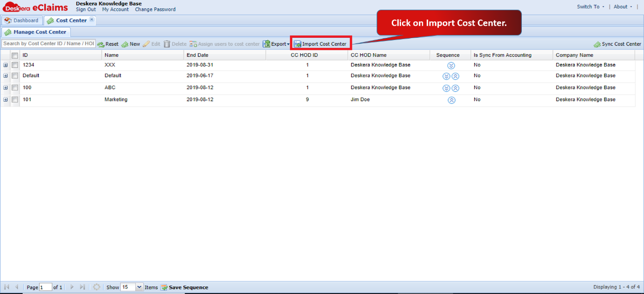Screen dimensions: 644x294
Task: Expand the Default row details
Action: [6, 75]
